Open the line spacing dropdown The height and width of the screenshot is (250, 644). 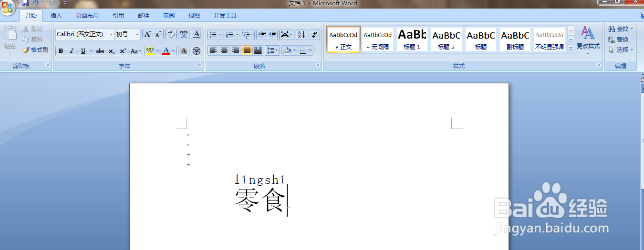click(272, 50)
